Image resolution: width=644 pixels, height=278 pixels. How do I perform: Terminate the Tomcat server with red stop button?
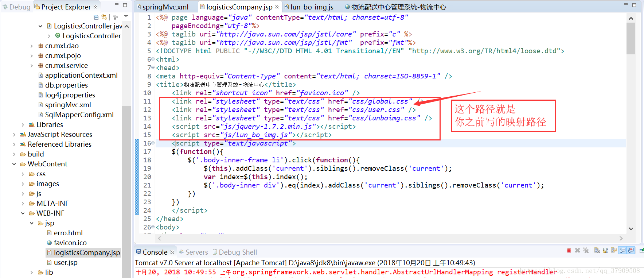click(569, 250)
